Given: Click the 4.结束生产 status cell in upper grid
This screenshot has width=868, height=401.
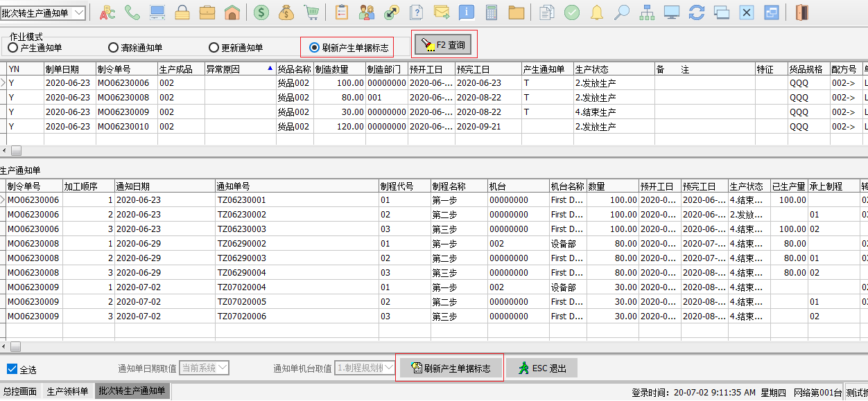Looking at the screenshot, I should coord(614,112).
